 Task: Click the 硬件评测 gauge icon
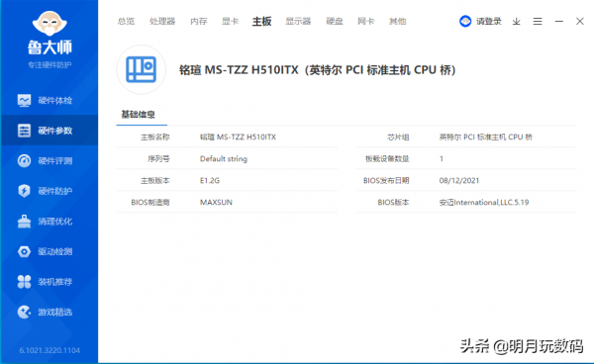click(24, 161)
